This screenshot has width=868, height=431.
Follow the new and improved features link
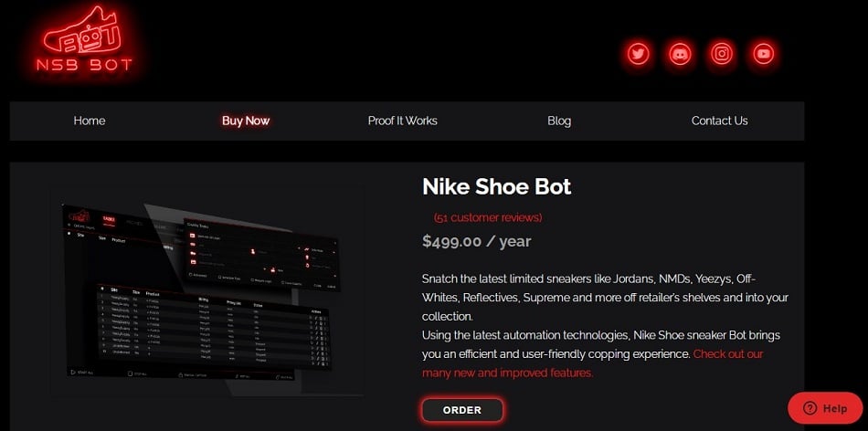pyautogui.click(x=592, y=363)
